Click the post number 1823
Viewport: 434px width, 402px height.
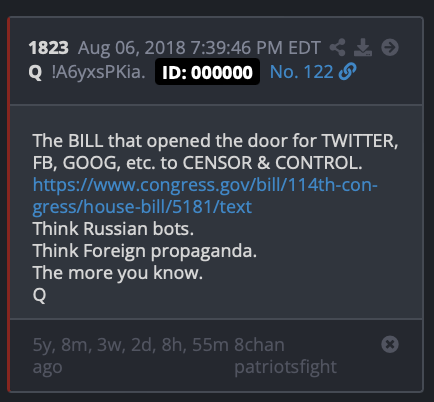(49, 48)
